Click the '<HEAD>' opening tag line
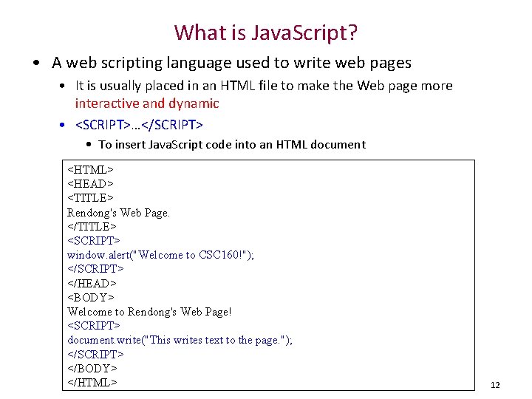 (x=90, y=183)
